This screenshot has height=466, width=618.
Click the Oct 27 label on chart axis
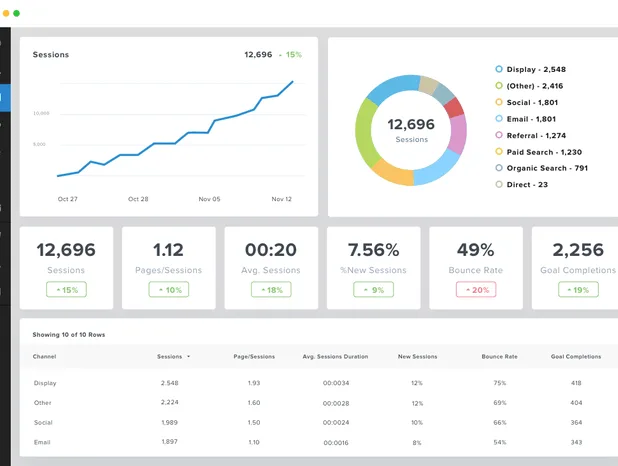(67, 199)
